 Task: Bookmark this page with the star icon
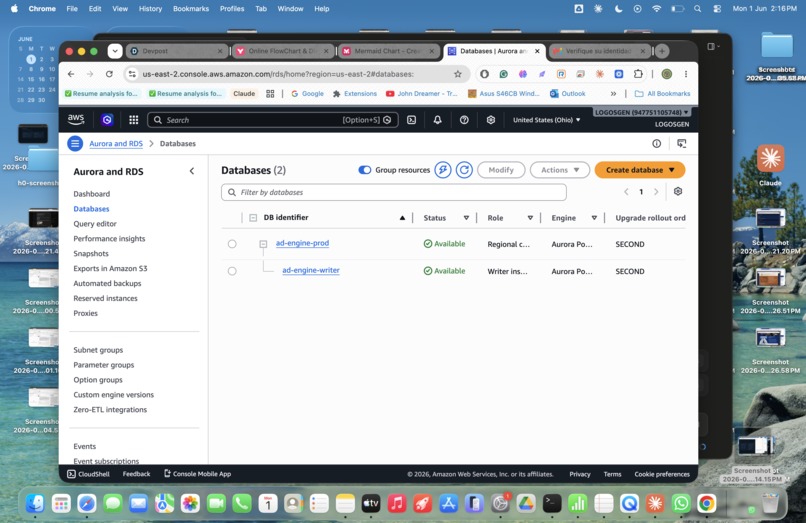click(457, 74)
